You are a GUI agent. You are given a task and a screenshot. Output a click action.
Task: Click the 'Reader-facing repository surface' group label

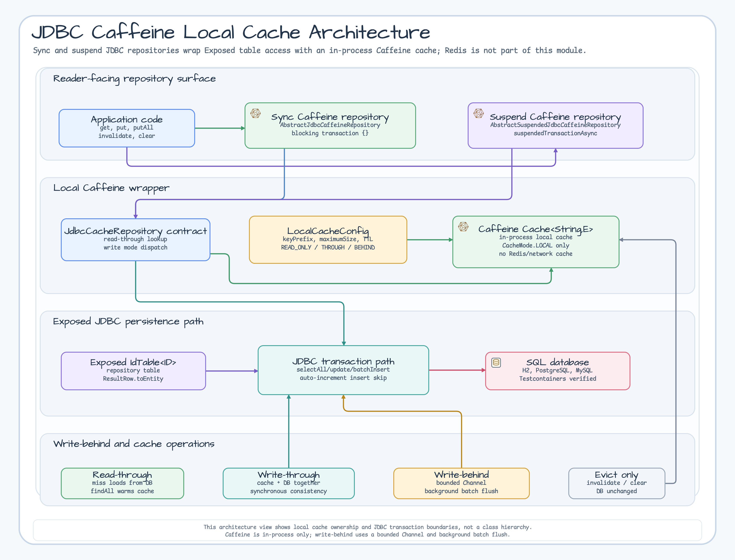pyautogui.click(x=134, y=79)
